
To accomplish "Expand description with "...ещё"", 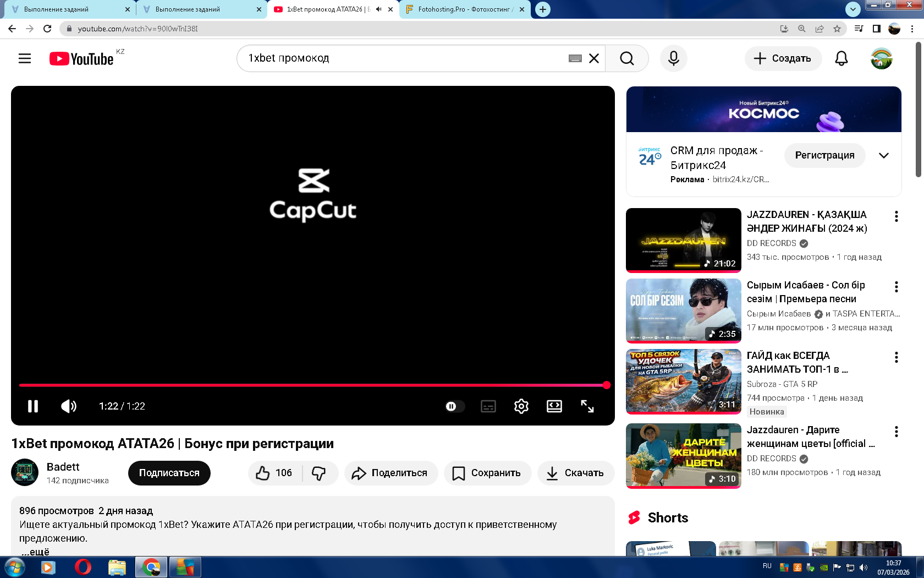I will point(36,551).
